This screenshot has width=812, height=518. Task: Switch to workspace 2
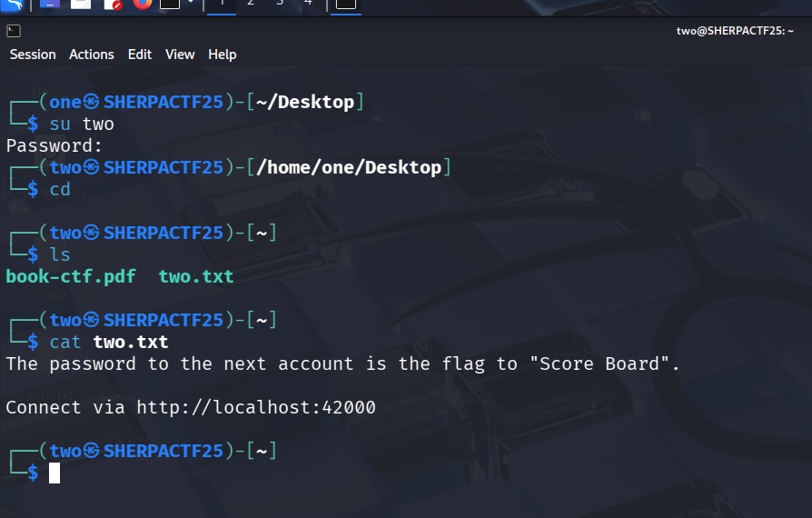[251, 4]
